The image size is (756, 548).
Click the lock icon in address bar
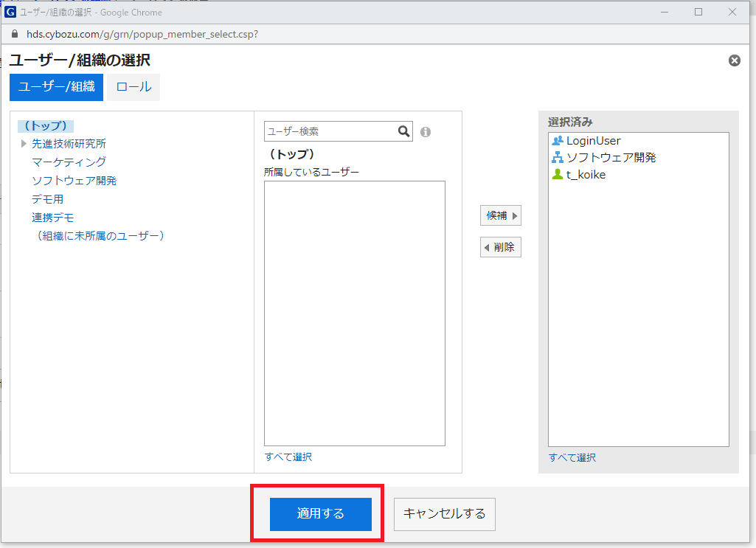[x=14, y=34]
